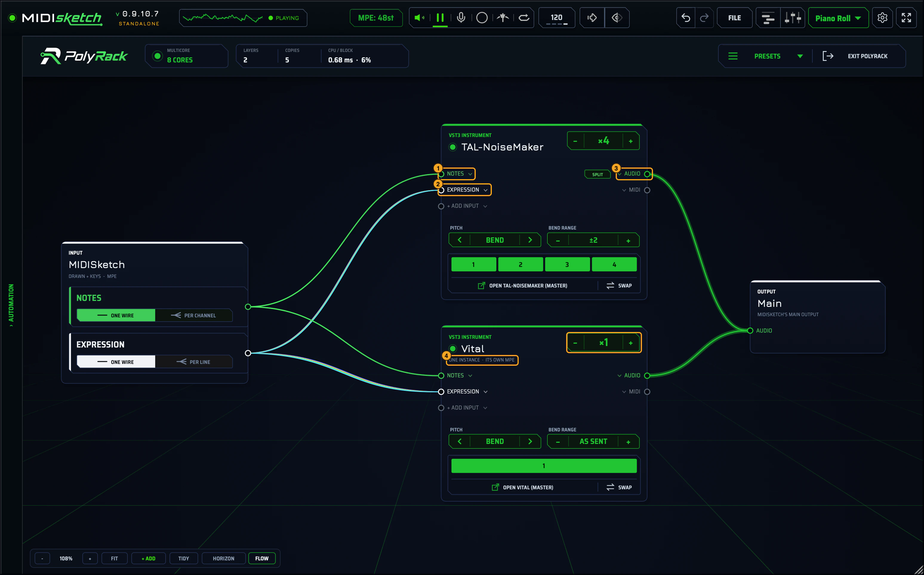This screenshot has width=924, height=575.
Task: Open TAL-NoiseMaker master plugin window
Action: coord(523,286)
